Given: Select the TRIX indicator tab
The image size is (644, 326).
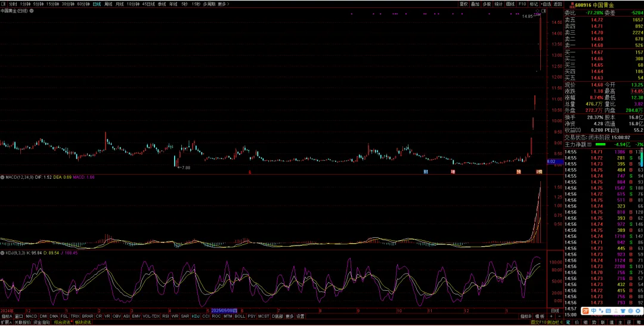Looking at the screenshot, I should [x=75, y=316].
